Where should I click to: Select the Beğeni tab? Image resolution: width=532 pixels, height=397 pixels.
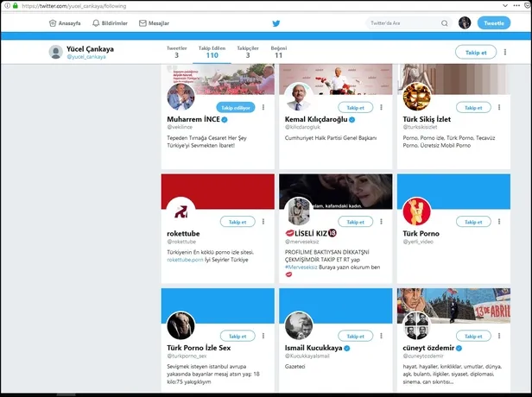[x=279, y=52]
